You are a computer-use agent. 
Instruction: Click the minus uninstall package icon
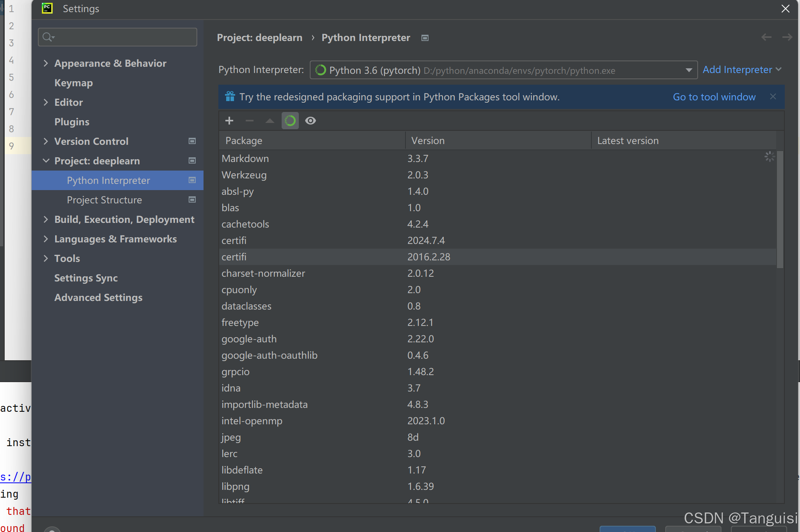250,121
